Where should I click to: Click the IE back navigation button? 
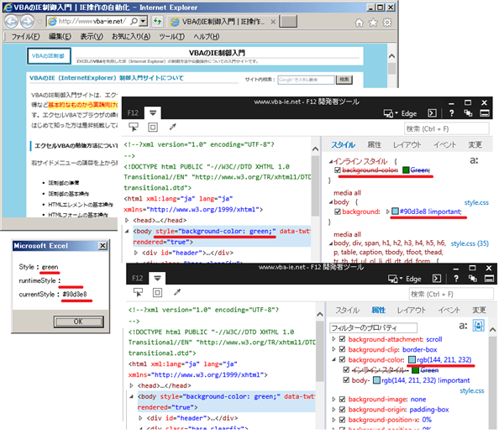pyautogui.click(x=11, y=22)
